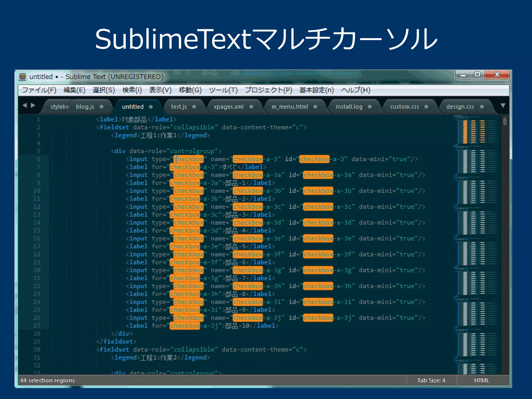Click the Sublime Text app icon in title bar

coord(23,76)
